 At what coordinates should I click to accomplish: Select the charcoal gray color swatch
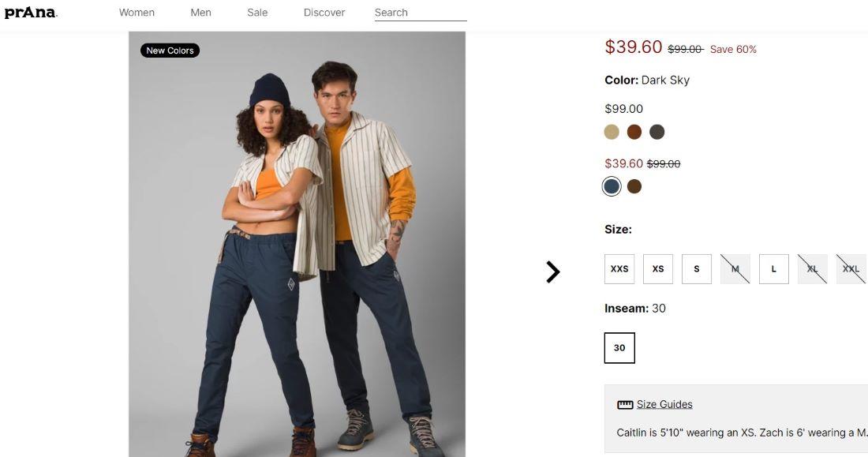click(x=657, y=132)
